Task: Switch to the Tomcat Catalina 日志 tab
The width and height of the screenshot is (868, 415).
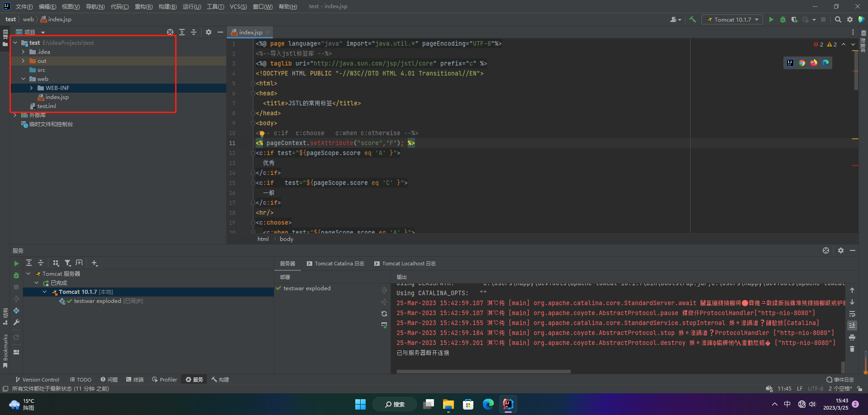Action: coord(335,264)
